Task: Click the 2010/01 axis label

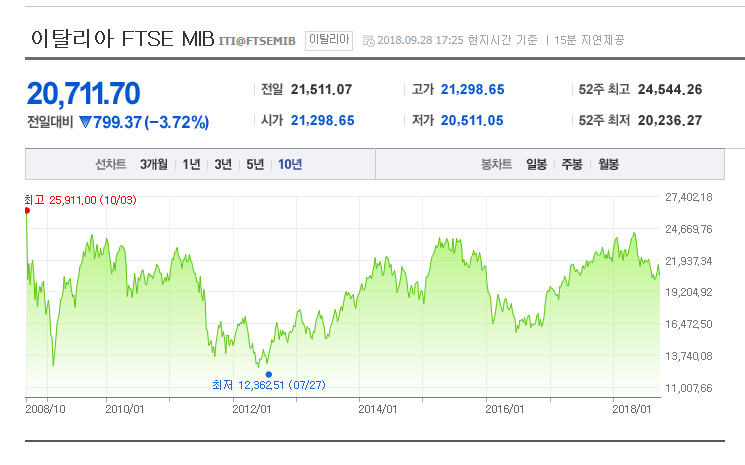Action: coord(124,409)
